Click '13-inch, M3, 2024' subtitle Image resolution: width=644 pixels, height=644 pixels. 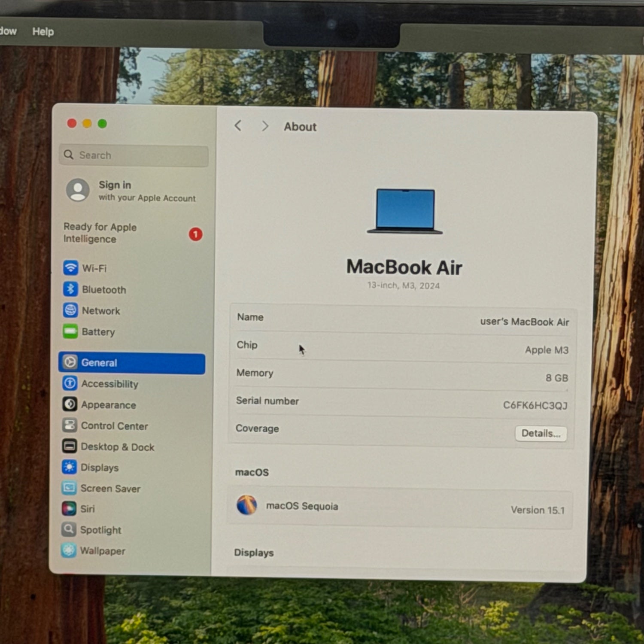click(x=404, y=286)
